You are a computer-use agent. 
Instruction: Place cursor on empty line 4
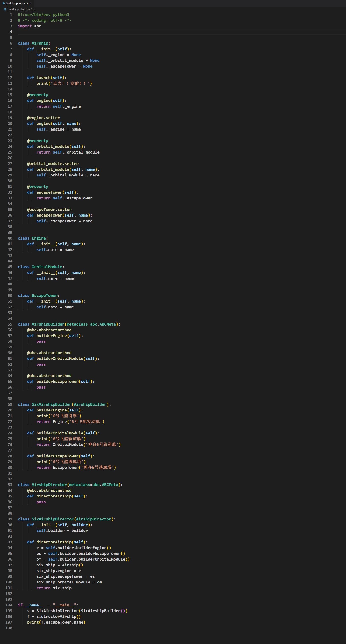182,32
